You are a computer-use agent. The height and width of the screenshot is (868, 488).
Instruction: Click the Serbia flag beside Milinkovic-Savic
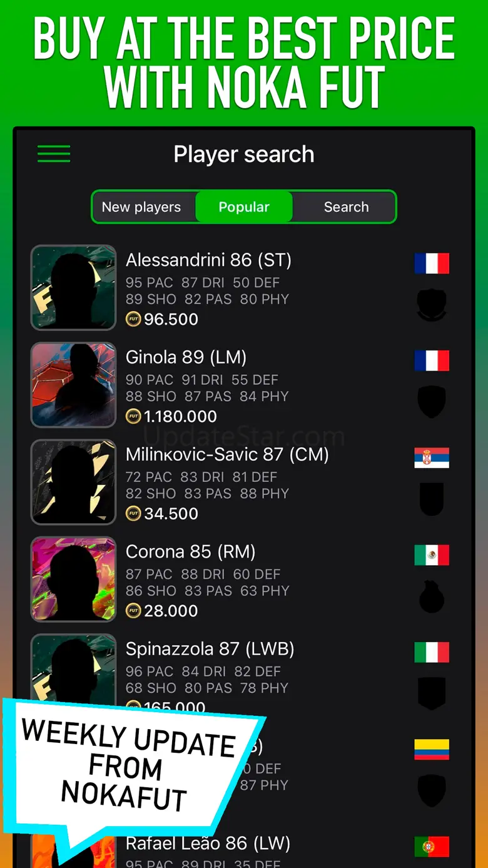coord(432,458)
